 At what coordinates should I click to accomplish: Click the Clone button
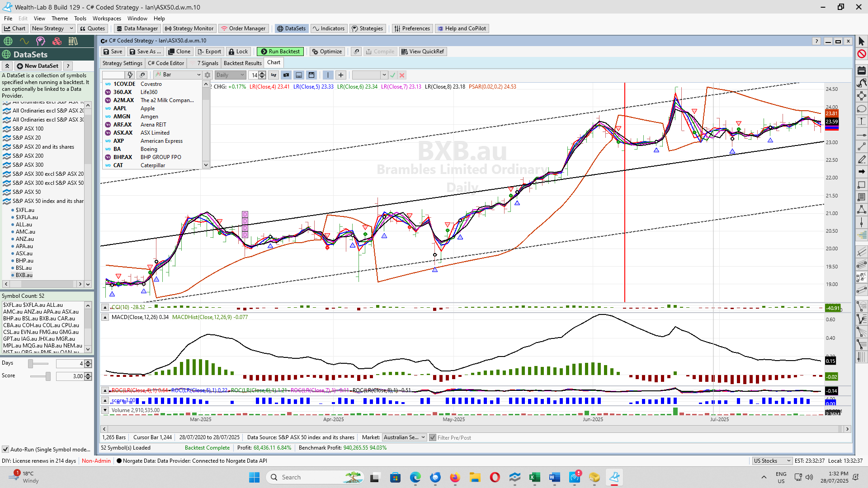[x=179, y=52]
